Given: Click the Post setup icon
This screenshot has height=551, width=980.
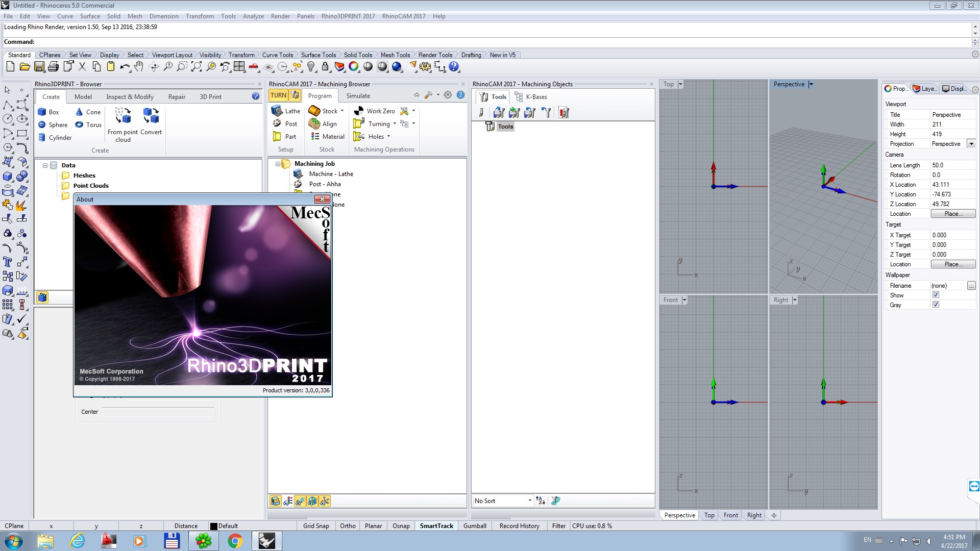Looking at the screenshot, I should pos(284,123).
